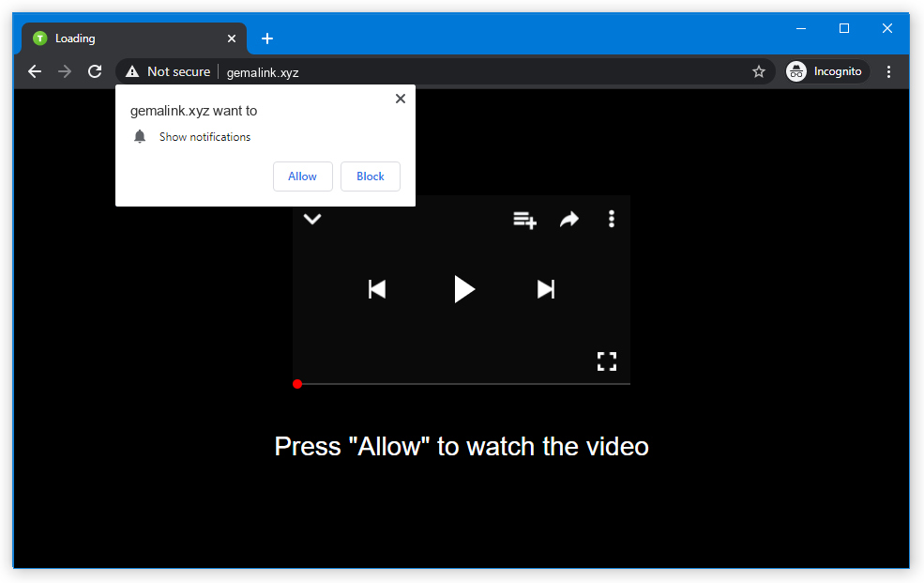
Task: Enter fullscreen mode on the video
Action: tap(607, 361)
